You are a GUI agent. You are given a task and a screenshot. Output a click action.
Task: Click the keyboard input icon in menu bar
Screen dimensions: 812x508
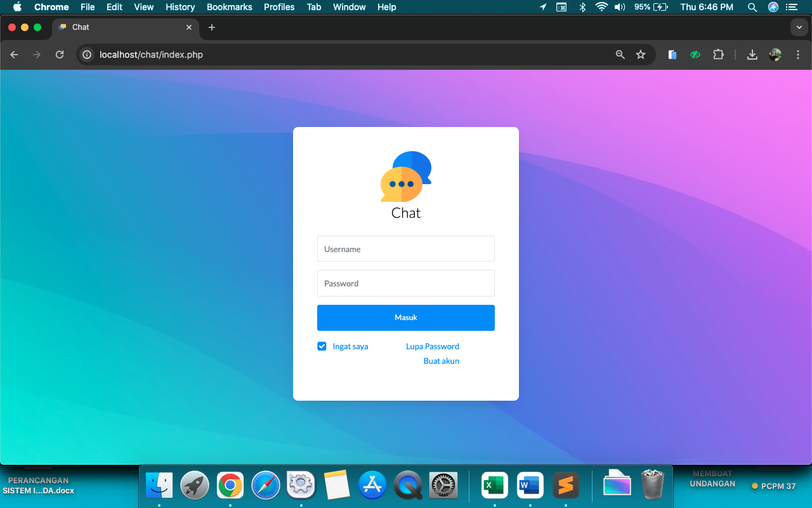[561, 7]
